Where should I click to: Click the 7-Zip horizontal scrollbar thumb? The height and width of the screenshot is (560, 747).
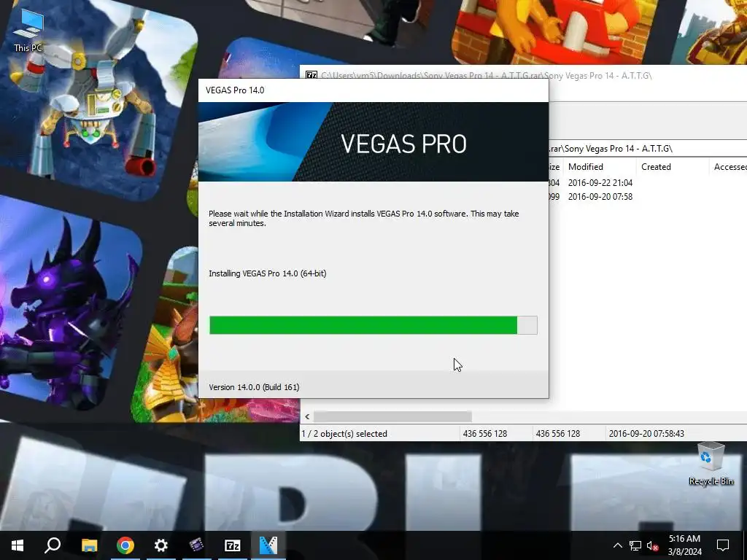392,416
